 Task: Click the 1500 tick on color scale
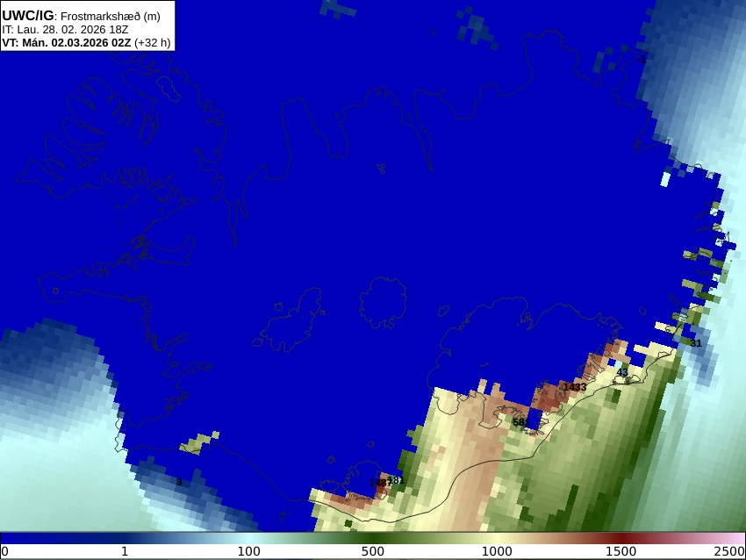(x=620, y=551)
